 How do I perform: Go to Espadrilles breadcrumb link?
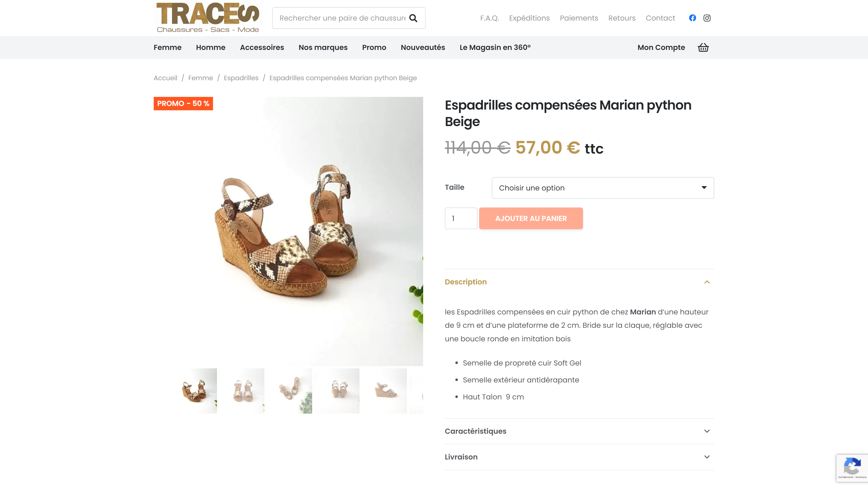click(241, 78)
